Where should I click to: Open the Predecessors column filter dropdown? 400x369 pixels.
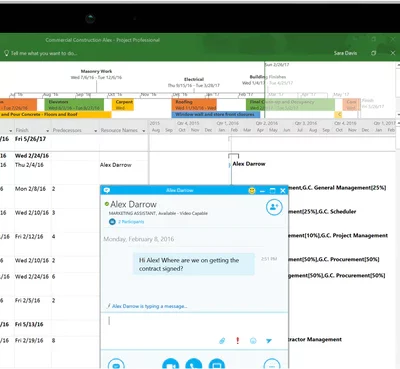[x=95, y=131]
